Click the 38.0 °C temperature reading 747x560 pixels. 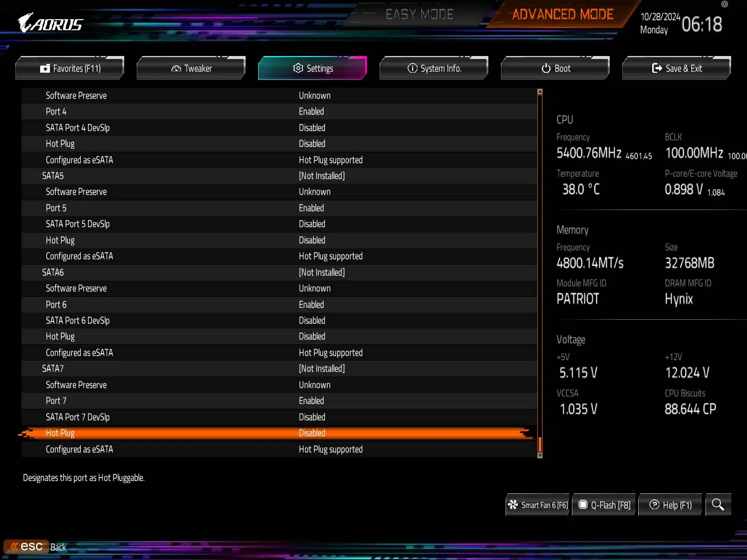point(581,189)
